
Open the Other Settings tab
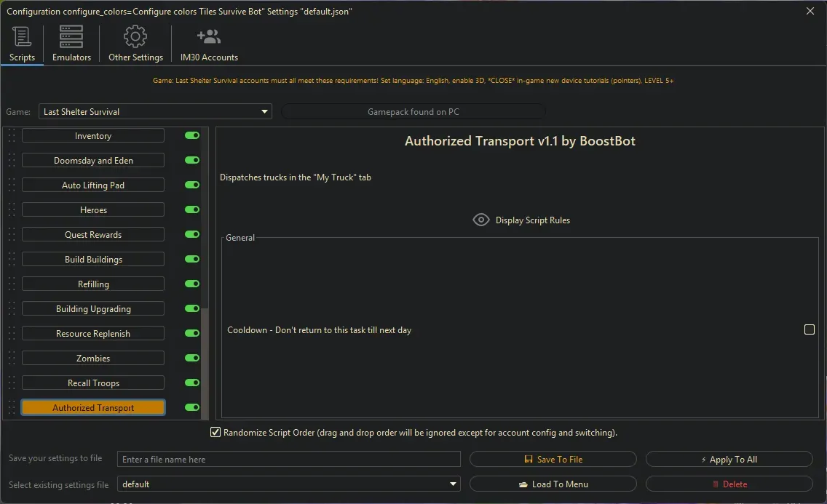(135, 44)
